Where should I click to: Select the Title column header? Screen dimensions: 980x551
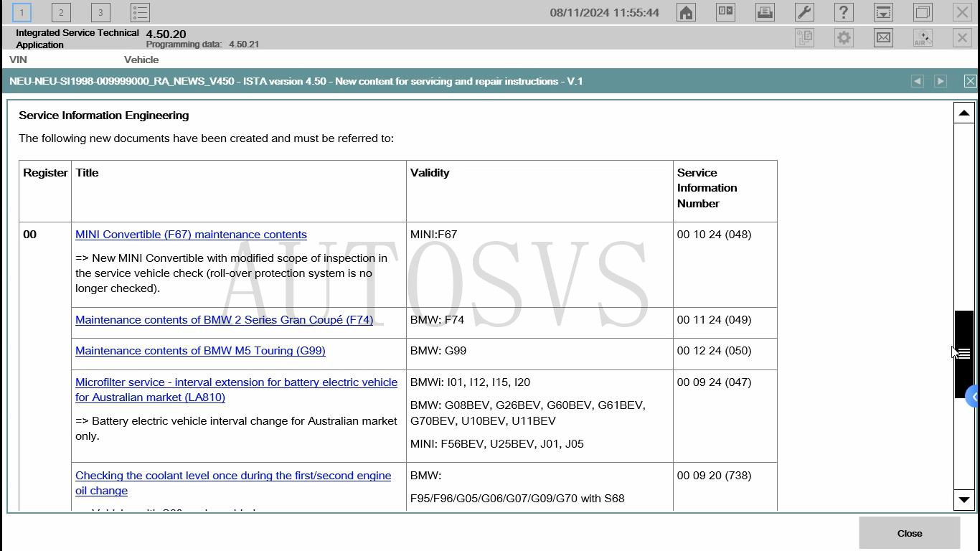(239, 191)
